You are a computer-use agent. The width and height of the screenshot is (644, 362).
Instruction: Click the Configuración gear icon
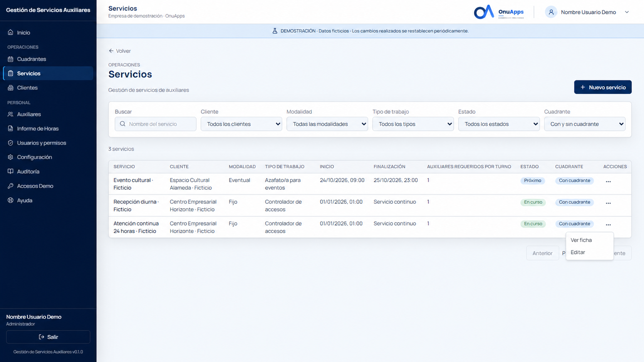pyautogui.click(x=10, y=157)
